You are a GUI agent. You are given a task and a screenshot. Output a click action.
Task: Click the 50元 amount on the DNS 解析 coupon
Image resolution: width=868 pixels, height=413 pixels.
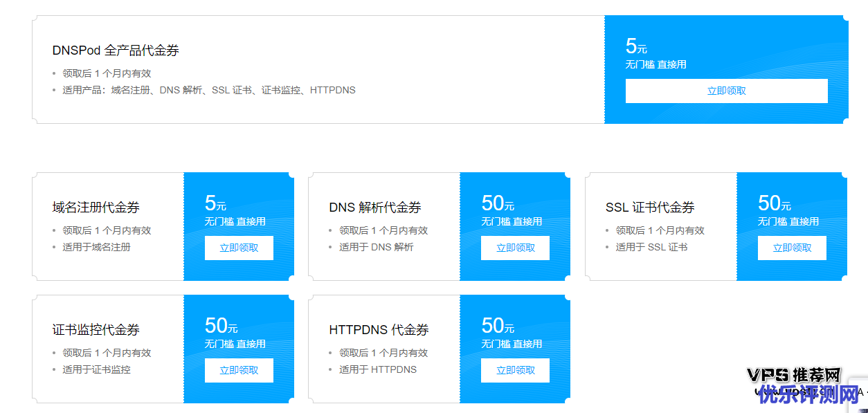pos(498,203)
